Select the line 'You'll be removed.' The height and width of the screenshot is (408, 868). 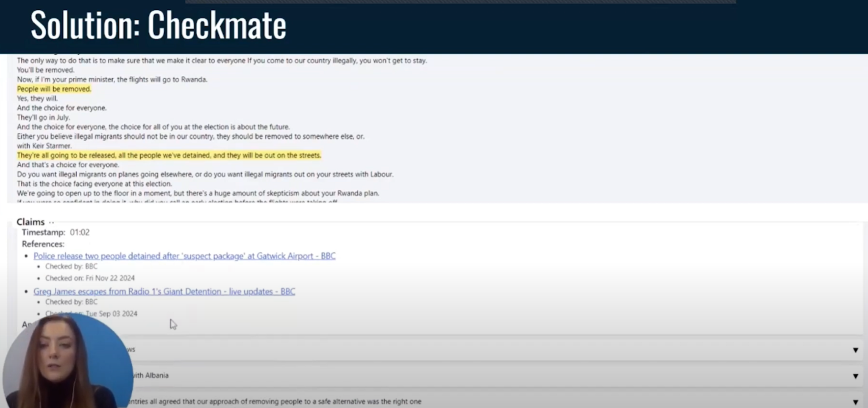(x=45, y=70)
